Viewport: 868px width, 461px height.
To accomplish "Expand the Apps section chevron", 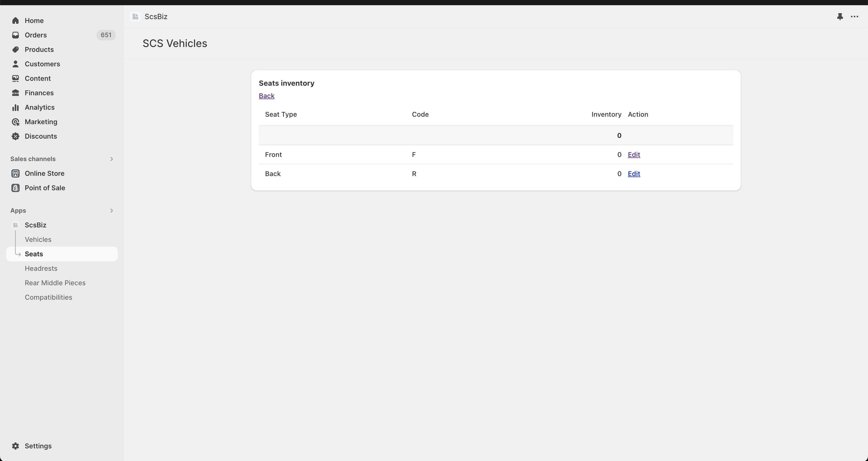I will (x=112, y=210).
